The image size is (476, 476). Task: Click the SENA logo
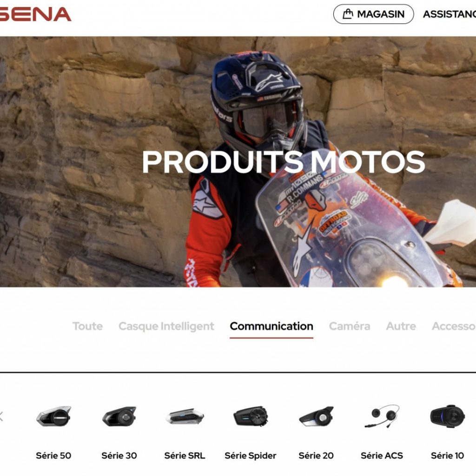pos(35,14)
